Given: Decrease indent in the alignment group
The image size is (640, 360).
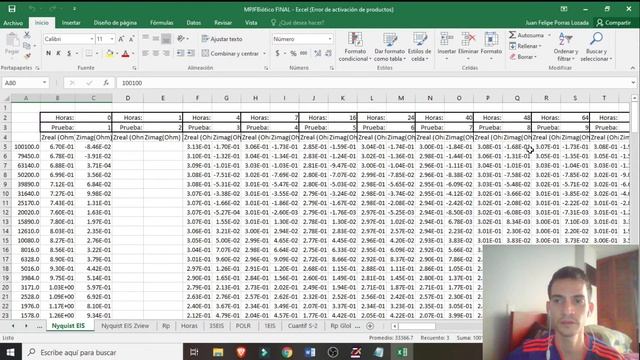Looking at the screenshot, I should (180, 53).
